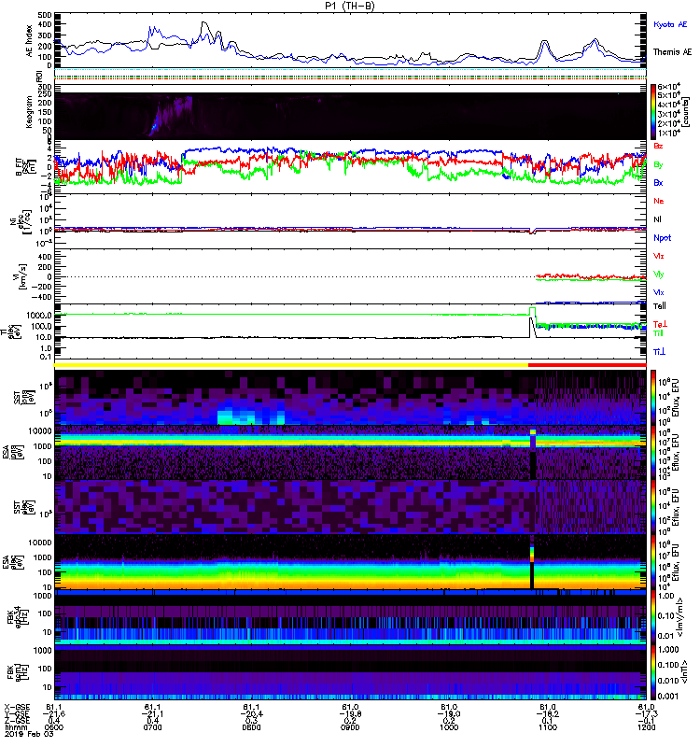Click the <|mV/m|> color bar unit label
The image size is (700, 747).
click(x=680, y=617)
